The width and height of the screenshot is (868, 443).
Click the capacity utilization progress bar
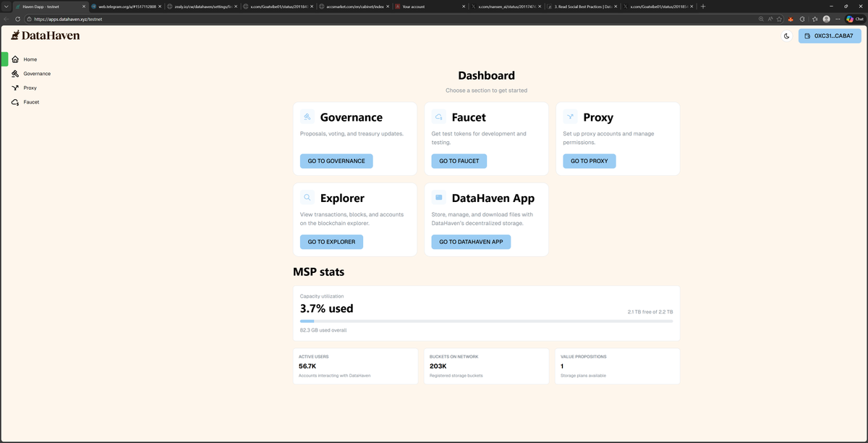point(486,321)
